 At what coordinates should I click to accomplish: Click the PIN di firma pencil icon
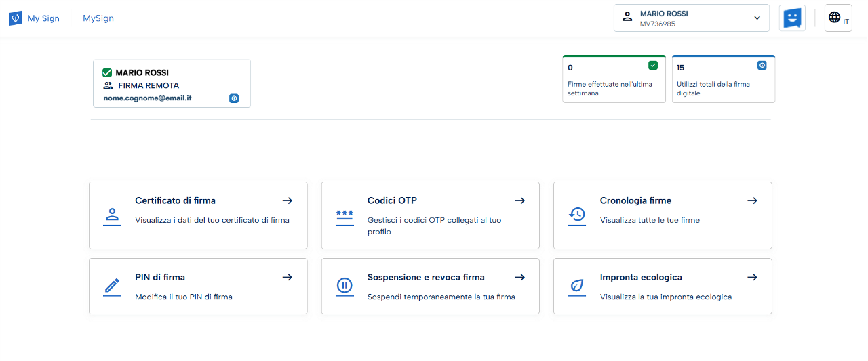click(112, 286)
